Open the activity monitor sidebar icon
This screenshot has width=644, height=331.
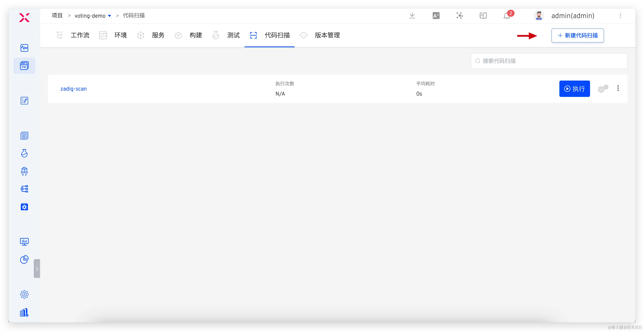click(x=24, y=48)
